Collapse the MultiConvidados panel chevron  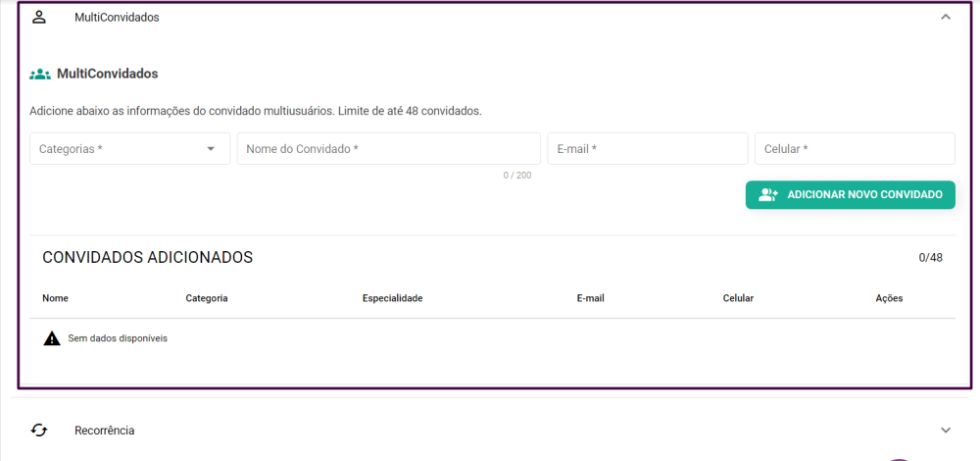(946, 18)
